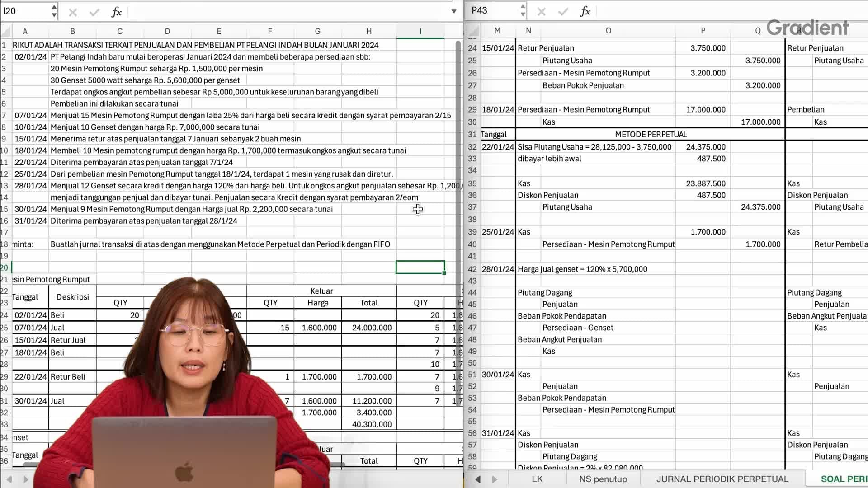Image resolution: width=868 pixels, height=488 pixels.
Task: Click confirm checkmark in left formula bar
Action: click(x=94, y=12)
